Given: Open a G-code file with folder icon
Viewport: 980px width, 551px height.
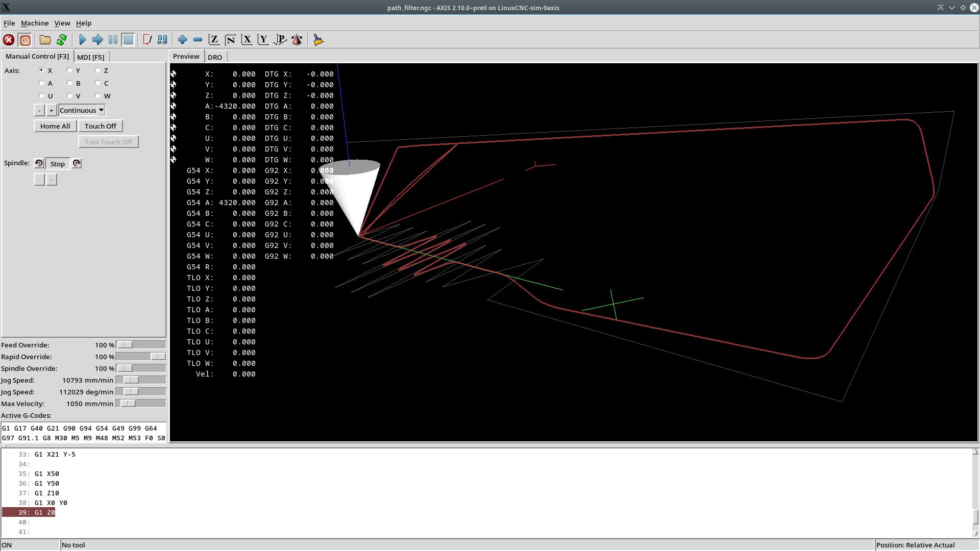Looking at the screenshot, I should (45, 40).
